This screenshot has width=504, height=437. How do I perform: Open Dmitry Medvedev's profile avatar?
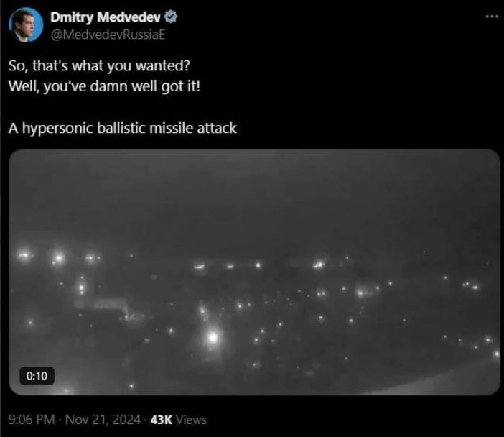tap(26, 25)
